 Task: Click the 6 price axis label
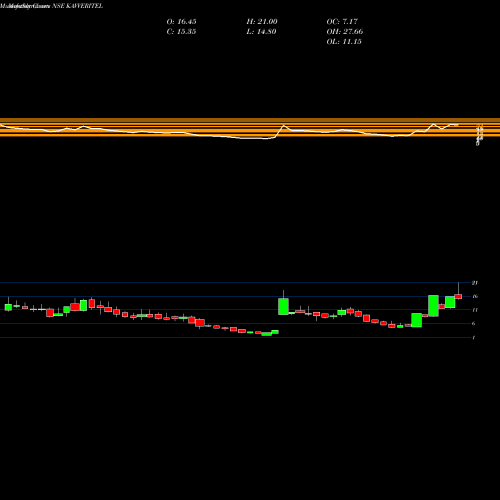click(x=474, y=323)
